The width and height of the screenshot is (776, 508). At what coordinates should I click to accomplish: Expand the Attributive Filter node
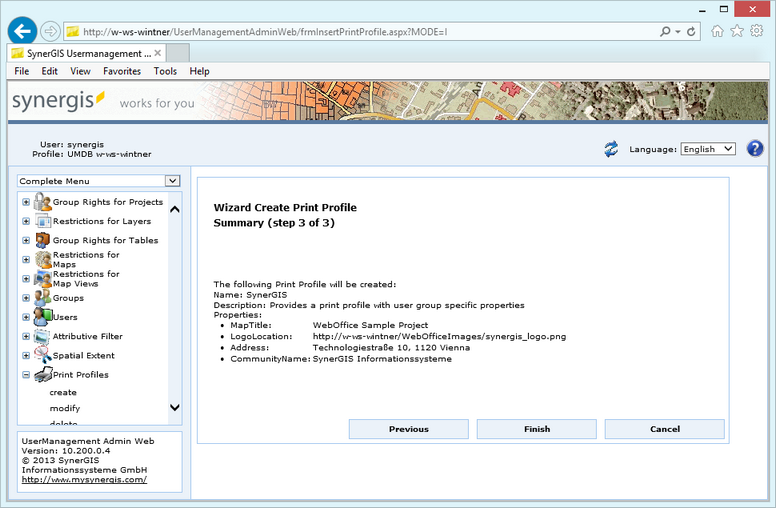click(x=26, y=336)
